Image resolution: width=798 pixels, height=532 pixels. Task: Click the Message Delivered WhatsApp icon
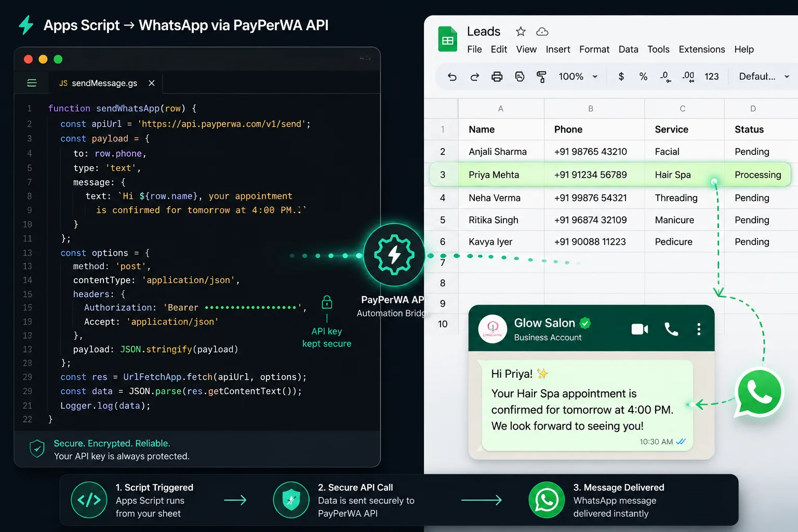[x=547, y=500]
